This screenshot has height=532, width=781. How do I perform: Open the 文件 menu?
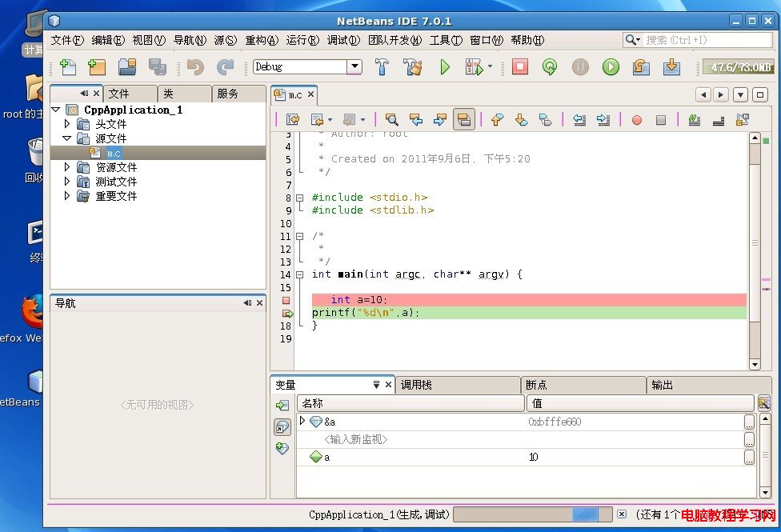67,40
